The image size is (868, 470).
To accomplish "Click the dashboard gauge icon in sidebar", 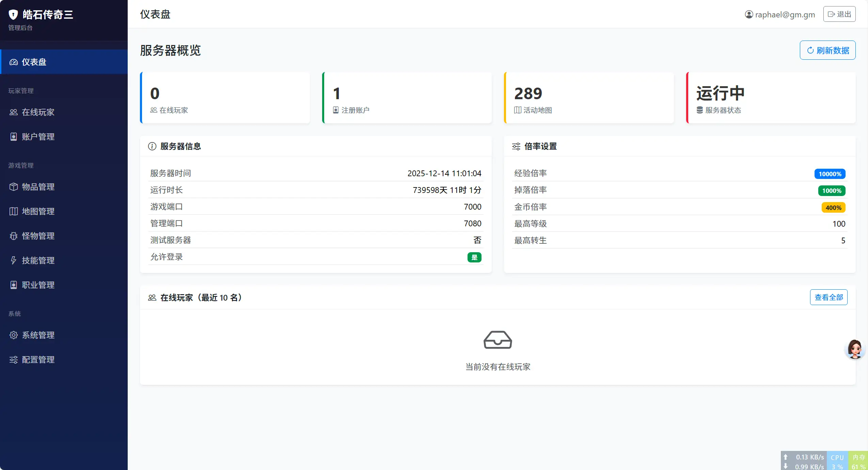I will pyautogui.click(x=14, y=62).
